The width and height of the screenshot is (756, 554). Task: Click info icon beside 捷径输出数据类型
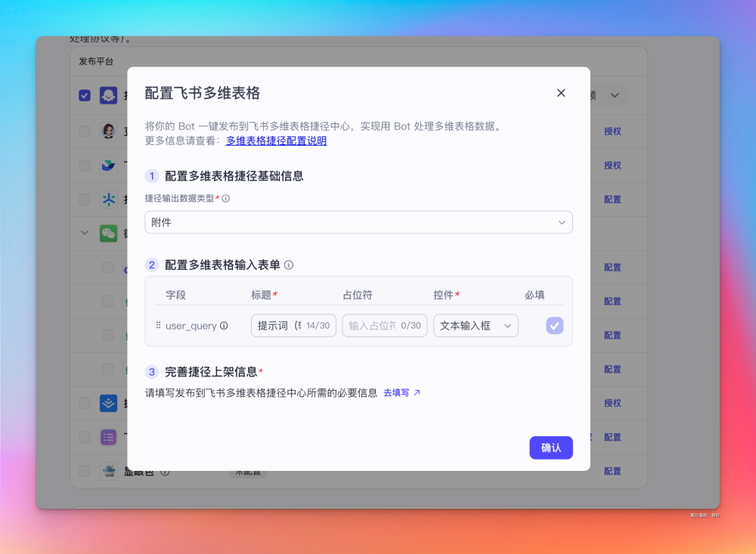click(x=225, y=199)
